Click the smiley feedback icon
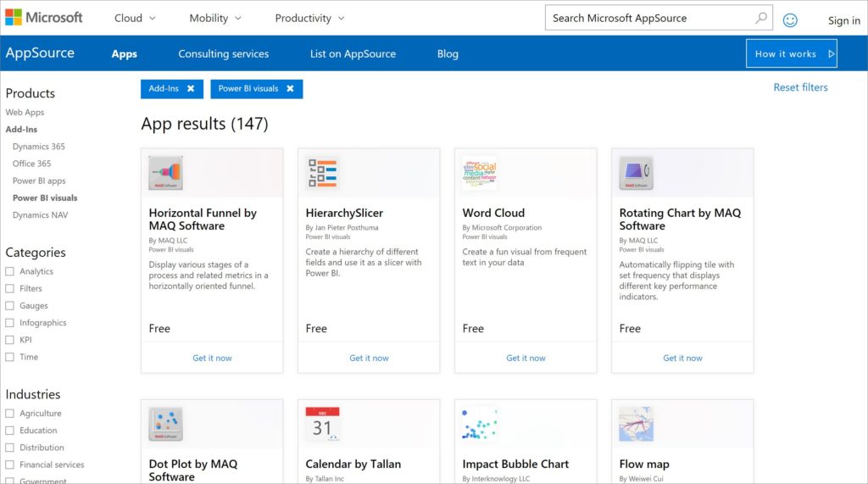 (790, 20)
